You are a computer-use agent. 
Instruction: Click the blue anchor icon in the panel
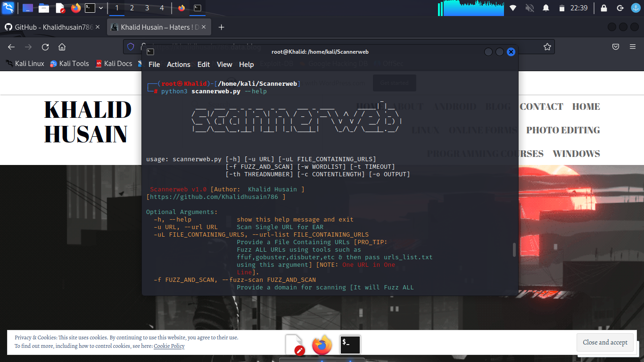point(636,8)
